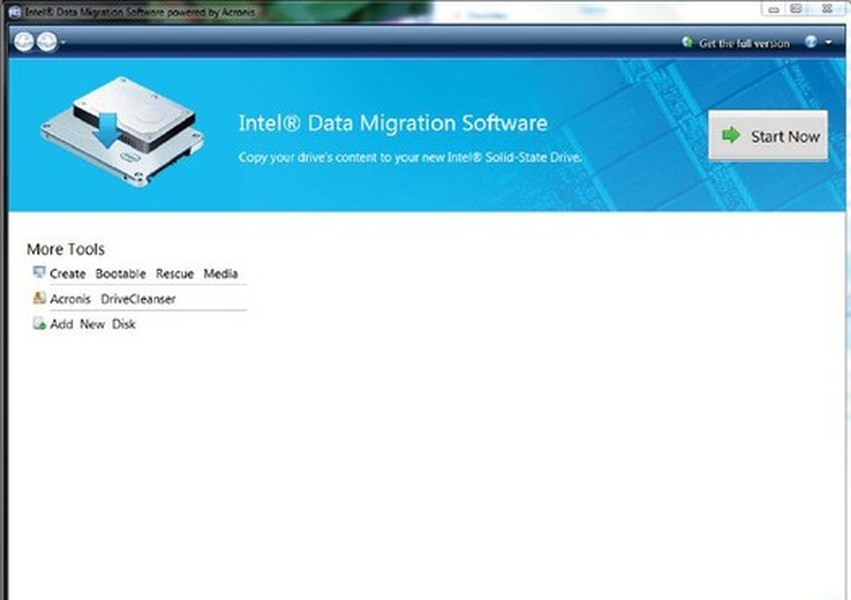Viewport: 851px width, 600px height.
Task: Expand the Help menu dropdown arrow
Action: 829,42
